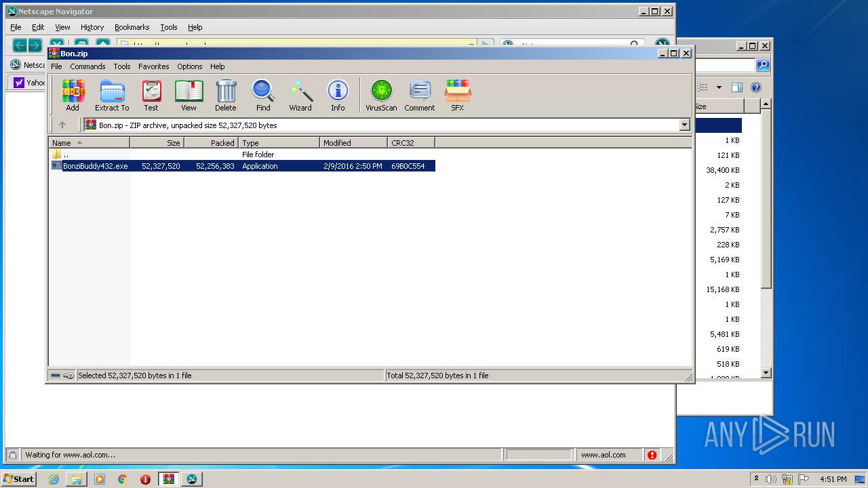Viewport: 868px width, 488px height.
Task: Open Windows Explorer from the taskbar
Action: tap(77, 479)
